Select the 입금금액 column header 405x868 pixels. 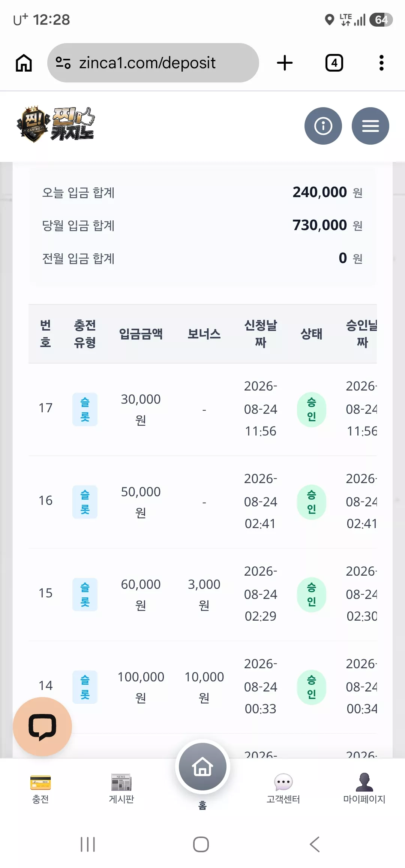pos(141,334)
